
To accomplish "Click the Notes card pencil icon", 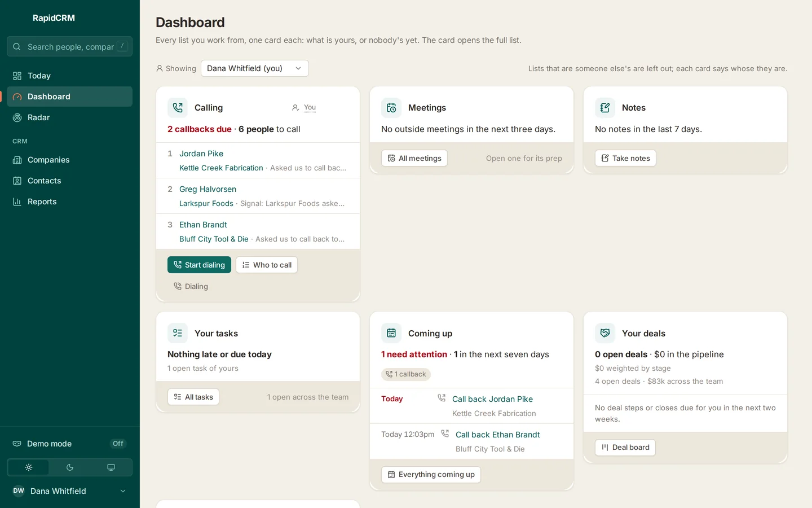I will click(x=605, y=108).
